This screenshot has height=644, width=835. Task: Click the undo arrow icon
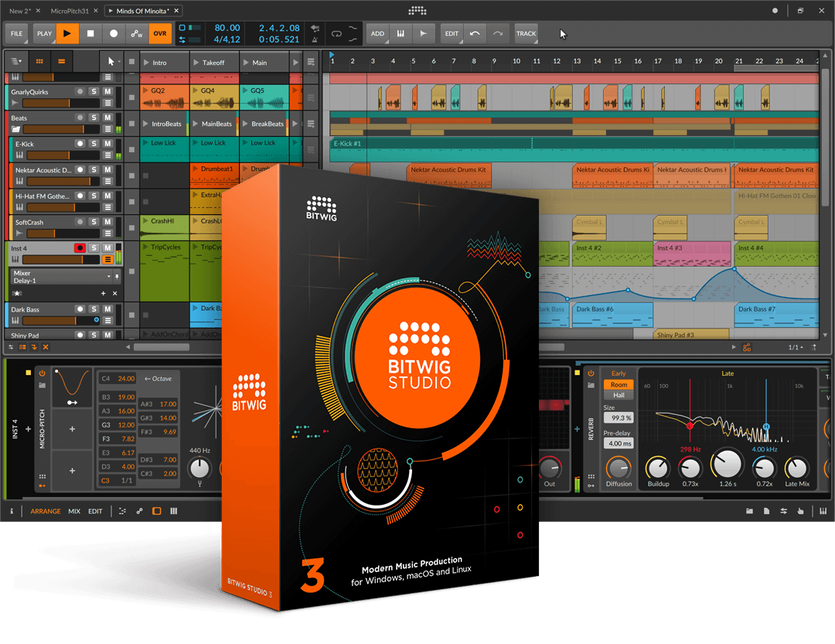pos(475,33)
